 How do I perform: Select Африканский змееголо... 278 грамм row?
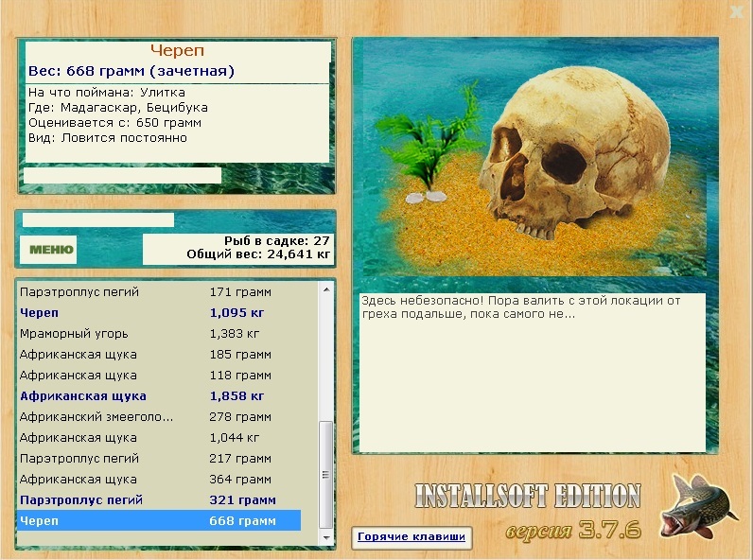[159, 416]
